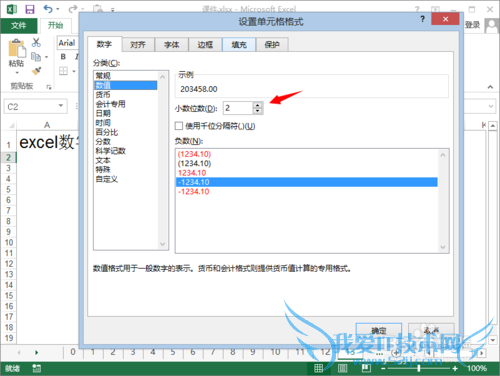Switch to Page Break Preview view
Image resolution: width=500 pixels, height=376 pixels.
[366, 368]
